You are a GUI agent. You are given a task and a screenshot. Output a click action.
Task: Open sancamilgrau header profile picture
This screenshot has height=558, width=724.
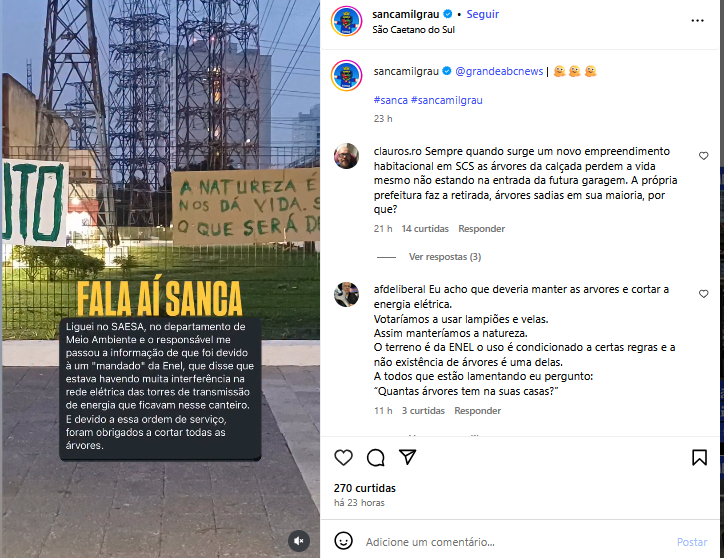(x=346, y=21)
